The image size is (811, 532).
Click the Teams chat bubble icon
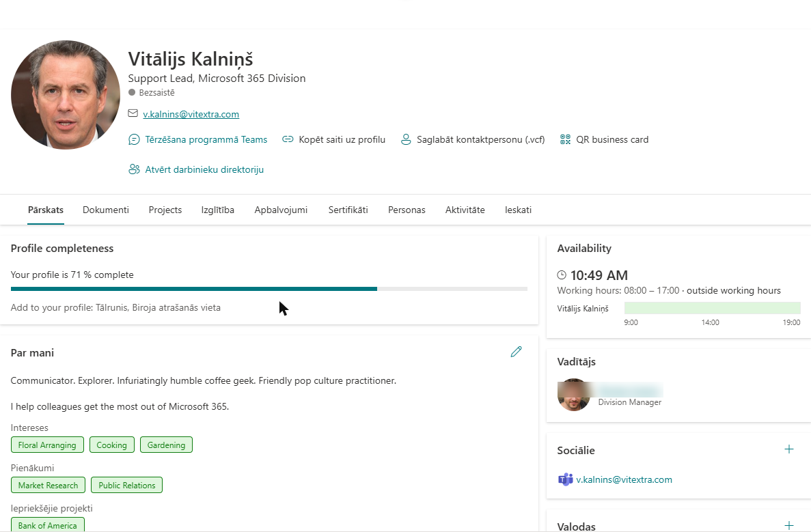click(134, 139)
